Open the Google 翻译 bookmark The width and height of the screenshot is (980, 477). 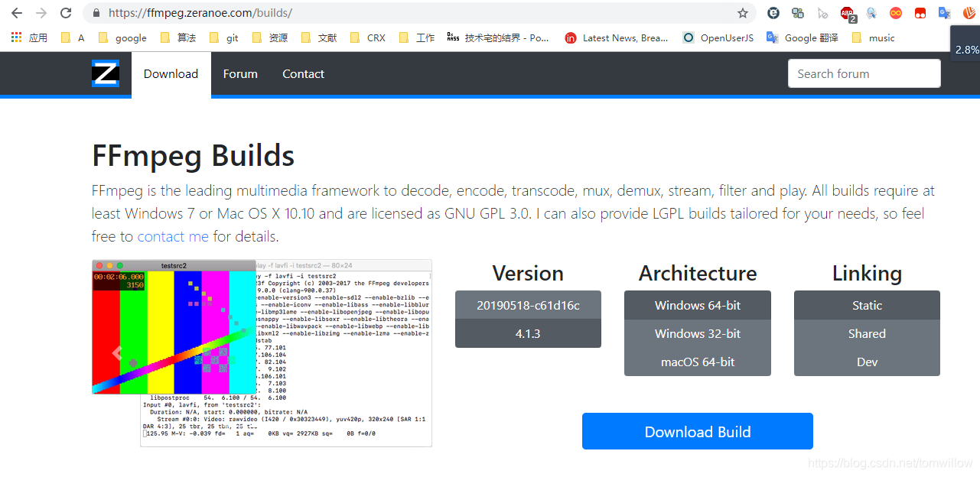(803, 37)
